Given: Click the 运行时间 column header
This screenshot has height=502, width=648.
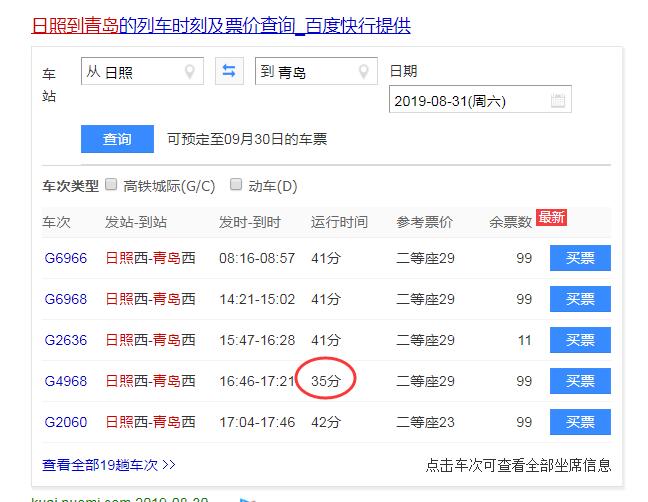Looking at the screenshot, I should [x=339, y=222].
